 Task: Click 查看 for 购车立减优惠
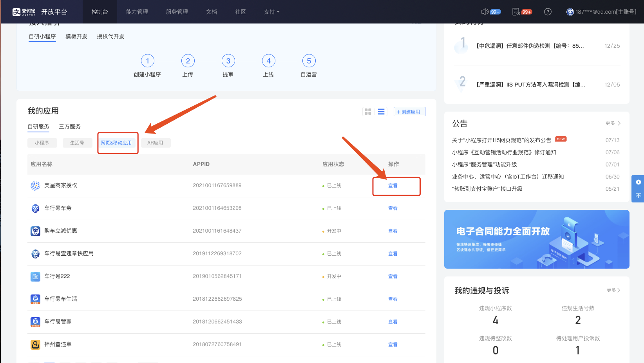pos(393,231)
